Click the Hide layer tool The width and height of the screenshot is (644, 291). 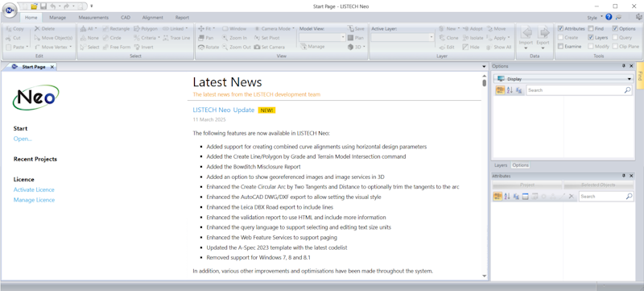click(x=471, y=47)
